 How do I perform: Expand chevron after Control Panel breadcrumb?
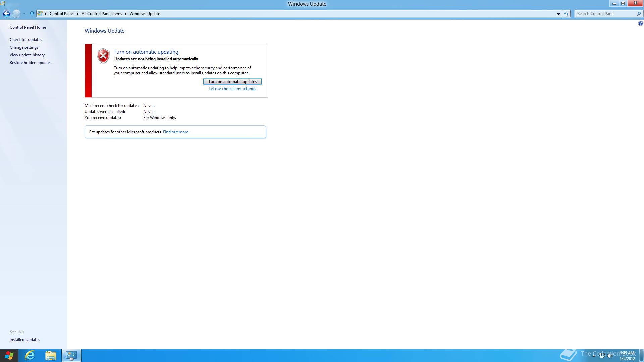(77, 14)
